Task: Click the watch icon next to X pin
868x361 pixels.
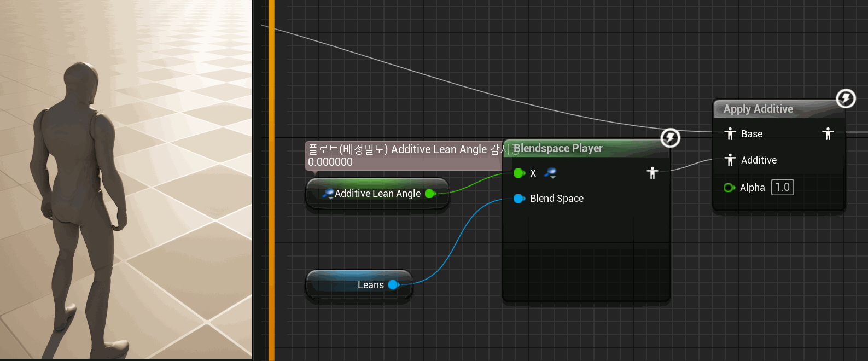Action: (x=550, y=173)
